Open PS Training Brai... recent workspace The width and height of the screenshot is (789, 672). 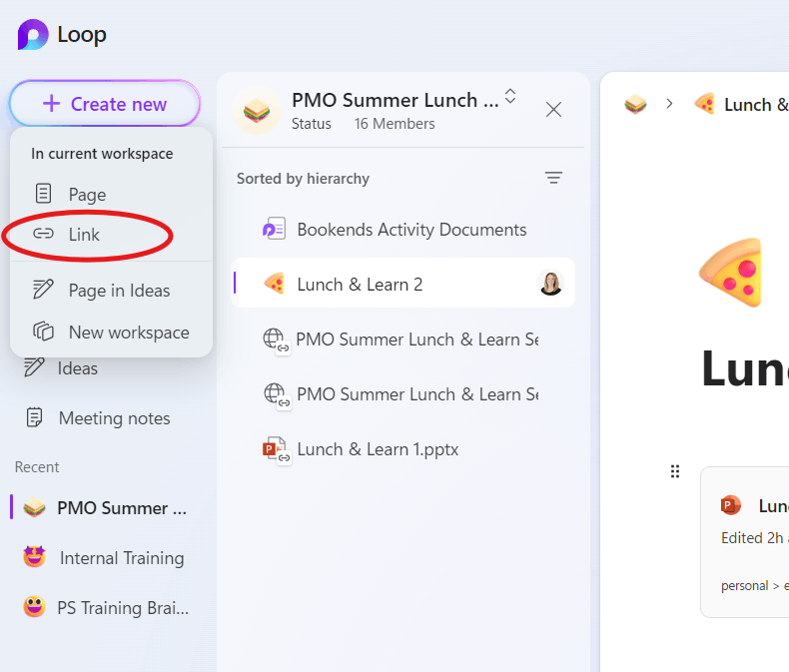105,607
